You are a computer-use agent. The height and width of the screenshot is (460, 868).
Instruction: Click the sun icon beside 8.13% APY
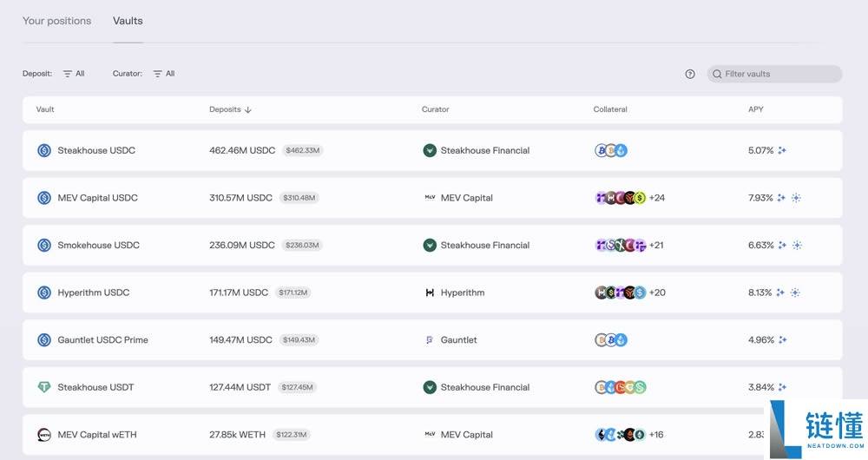click(797, 293)
